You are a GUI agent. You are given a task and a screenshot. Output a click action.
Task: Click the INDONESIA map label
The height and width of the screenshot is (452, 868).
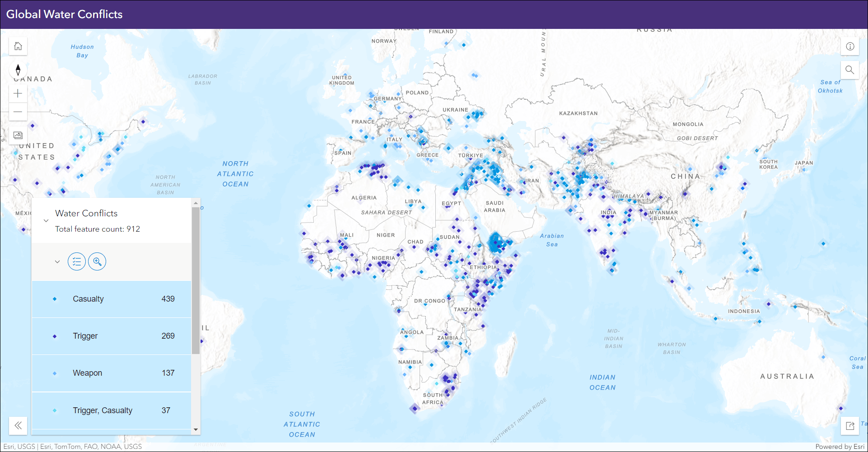pos(744,312)
